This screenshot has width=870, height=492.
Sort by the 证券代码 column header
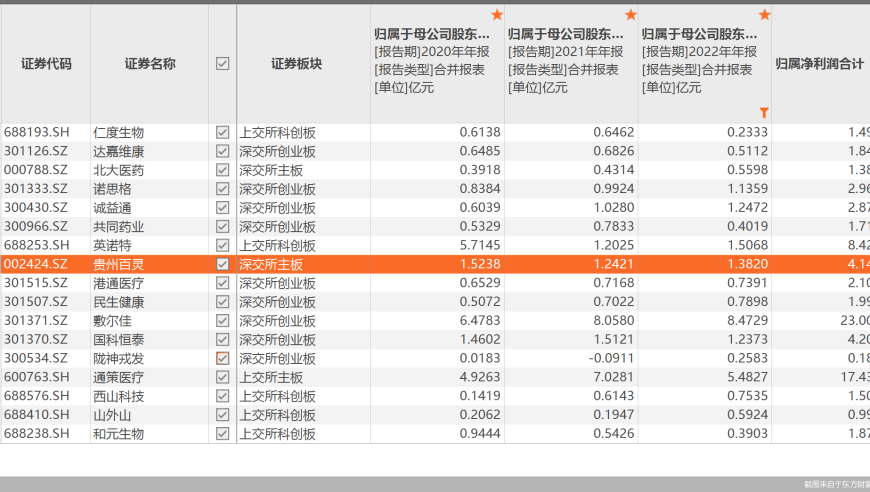click(x=46, y=64)
